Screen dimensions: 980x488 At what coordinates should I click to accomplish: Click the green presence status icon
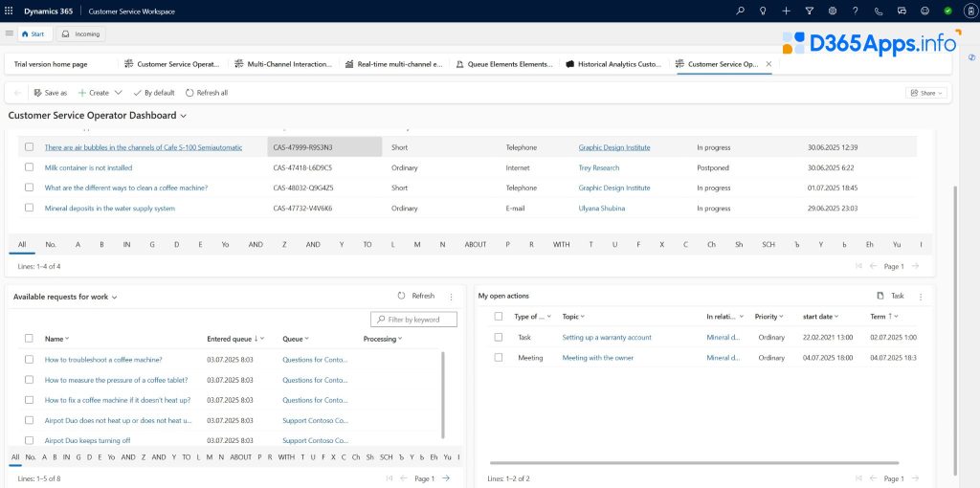pos(948,11)
